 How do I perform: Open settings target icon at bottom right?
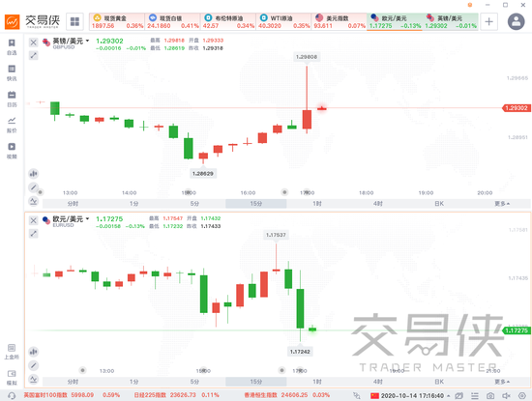tap(522, 395)
